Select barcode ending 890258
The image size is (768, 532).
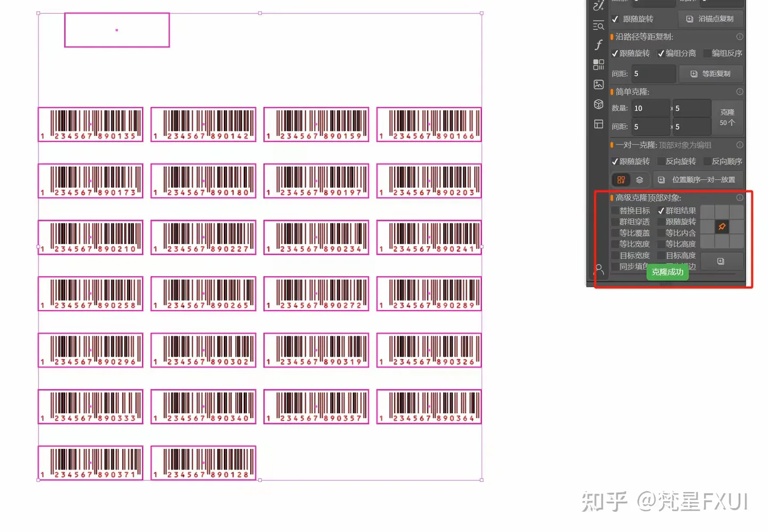point(91,294)
